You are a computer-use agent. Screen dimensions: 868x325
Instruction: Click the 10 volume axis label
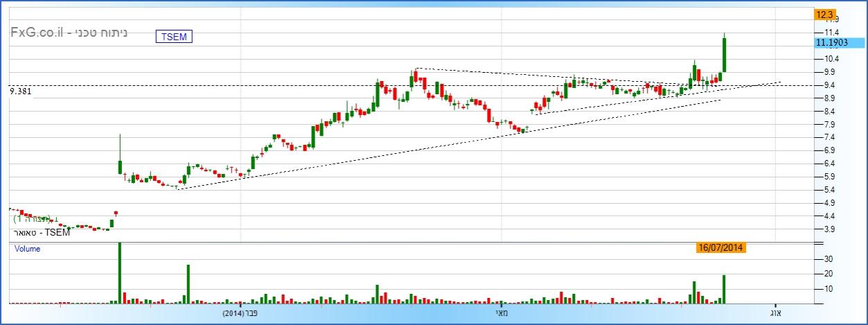pyautogui.click(x=828, y=289)
